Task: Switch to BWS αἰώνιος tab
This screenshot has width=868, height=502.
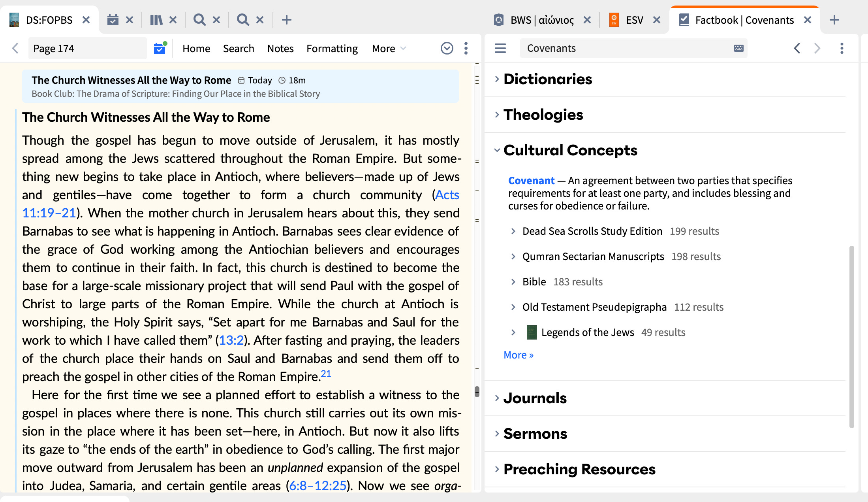Action: [x=534, y=20]
